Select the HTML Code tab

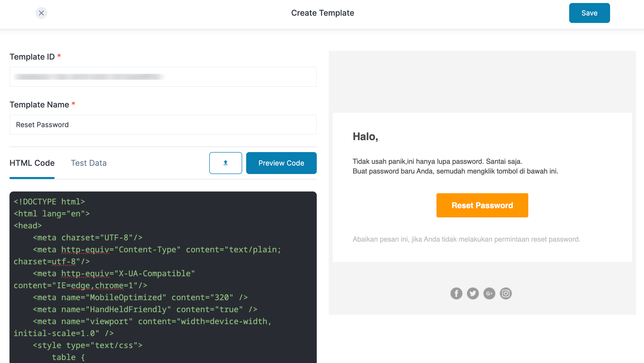pos(32,163)
